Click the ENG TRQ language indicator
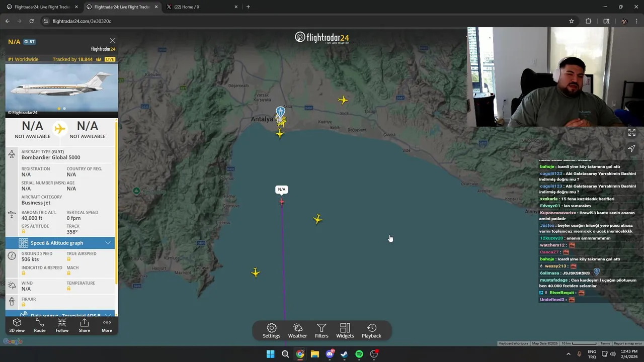Viewport: 644px width, 362px height. [592, 354]
